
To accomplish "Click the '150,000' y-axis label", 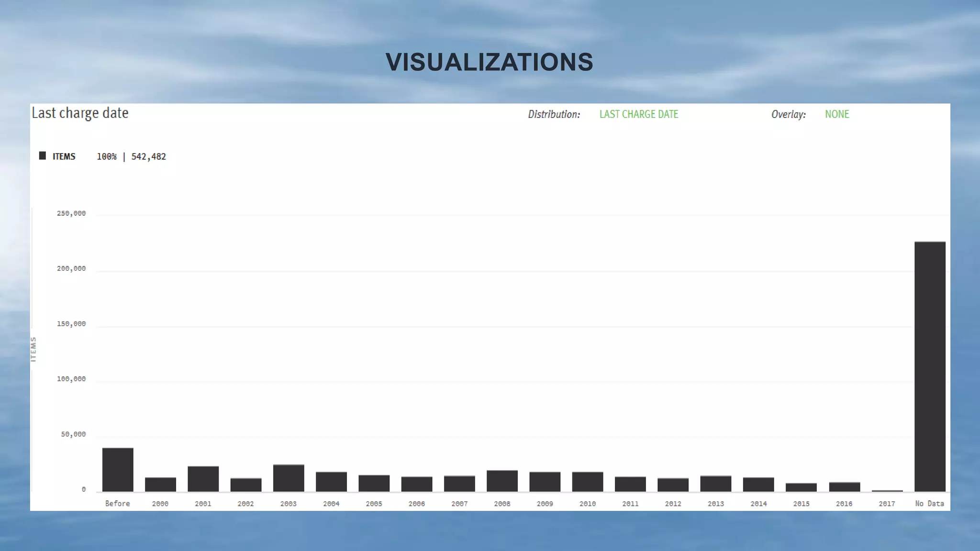I will pyautogui.click(x=71, y=324).
